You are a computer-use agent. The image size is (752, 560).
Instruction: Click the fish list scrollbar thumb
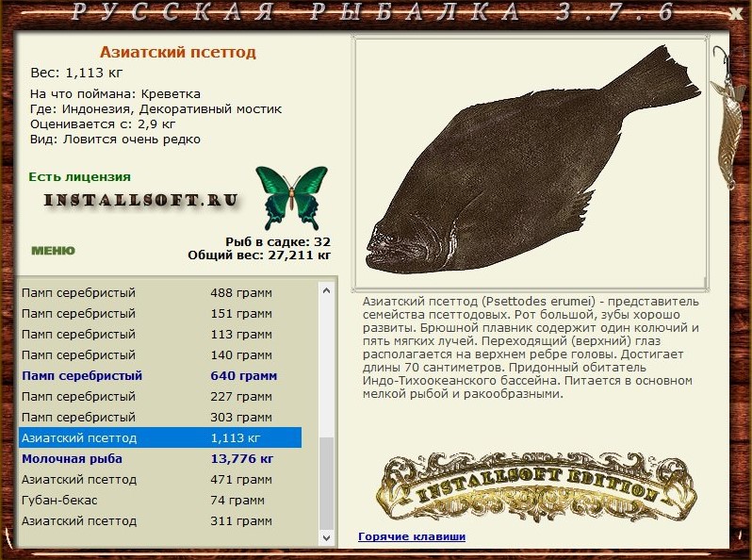click(327, 484)
